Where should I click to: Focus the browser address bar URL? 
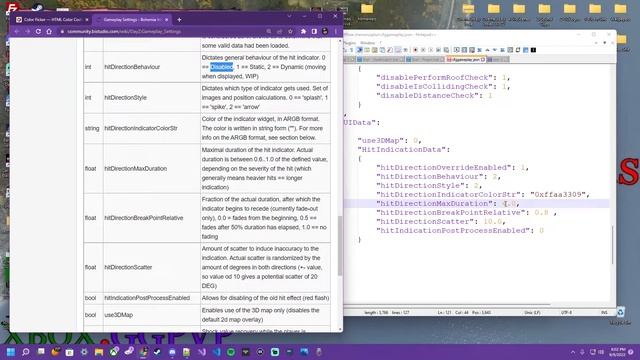pos(124,31)
